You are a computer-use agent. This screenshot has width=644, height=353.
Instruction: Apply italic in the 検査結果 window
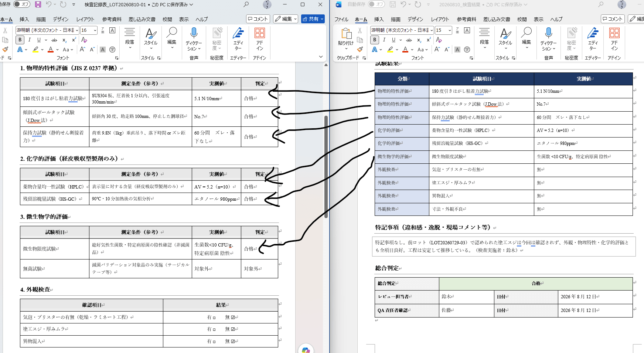point(384,40)
